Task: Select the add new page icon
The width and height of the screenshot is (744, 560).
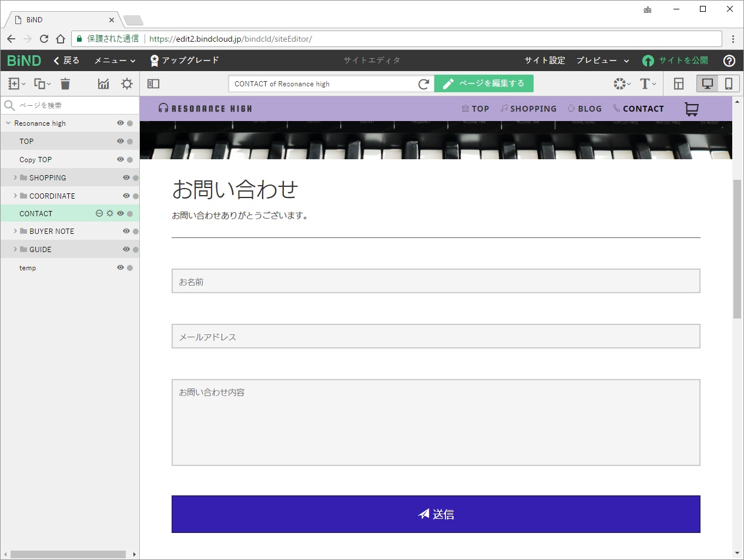Action: (x=14, y=83)
